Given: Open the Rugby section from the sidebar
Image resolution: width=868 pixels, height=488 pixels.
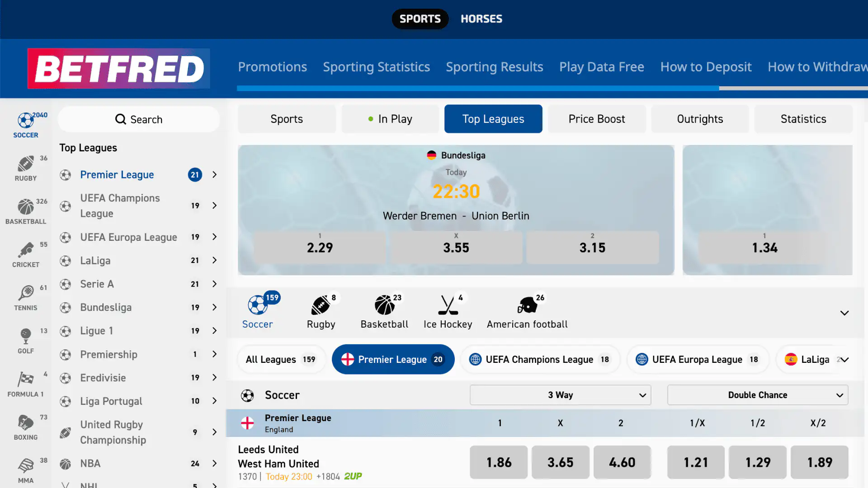Looking at the screenshot, I should pos(26,165).
